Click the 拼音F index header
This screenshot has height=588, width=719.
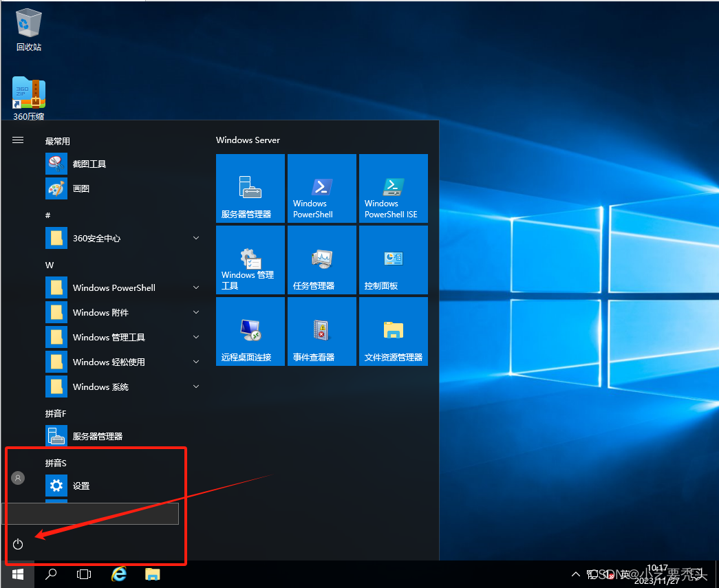56,413
